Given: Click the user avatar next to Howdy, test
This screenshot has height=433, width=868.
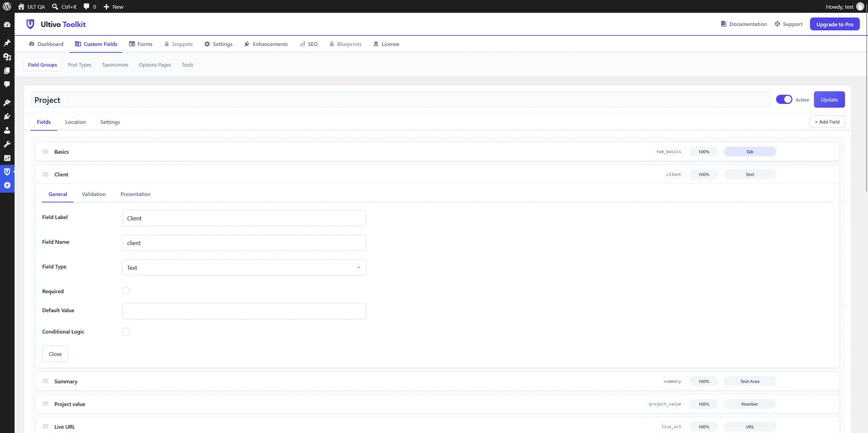Looking at the screenshot, I should click(860, 7).
